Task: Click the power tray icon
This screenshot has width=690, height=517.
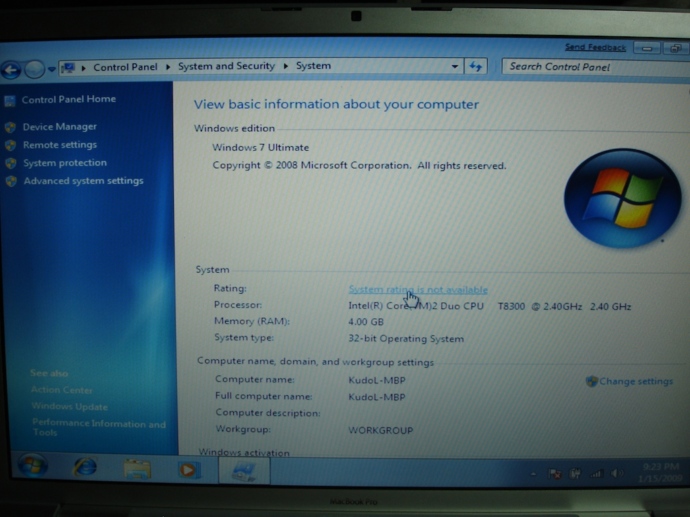Action: pos(575,473)
